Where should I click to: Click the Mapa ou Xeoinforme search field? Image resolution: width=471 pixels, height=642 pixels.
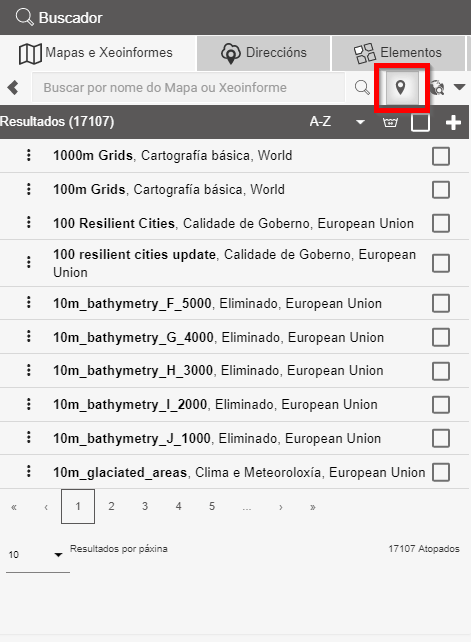pos(188,87)
